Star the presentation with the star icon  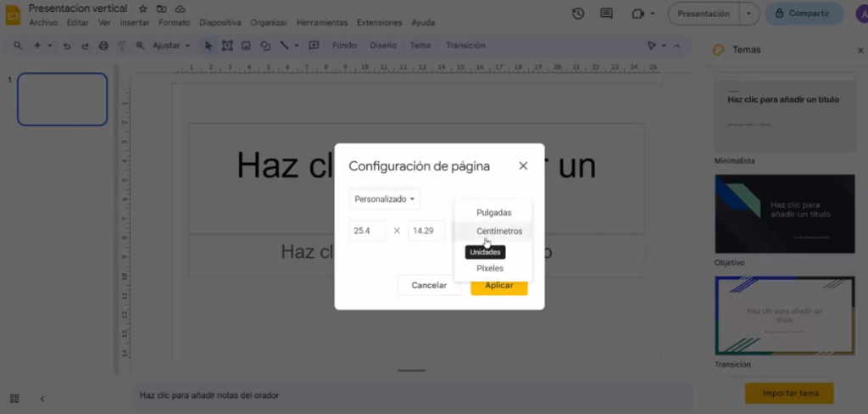pyautogui.click(x=142, y=8)
